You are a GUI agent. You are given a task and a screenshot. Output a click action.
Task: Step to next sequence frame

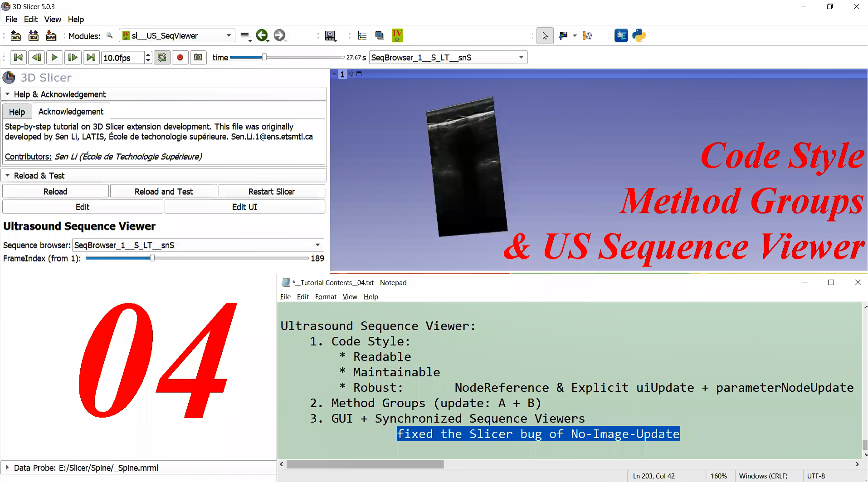(x=73, y=57)
